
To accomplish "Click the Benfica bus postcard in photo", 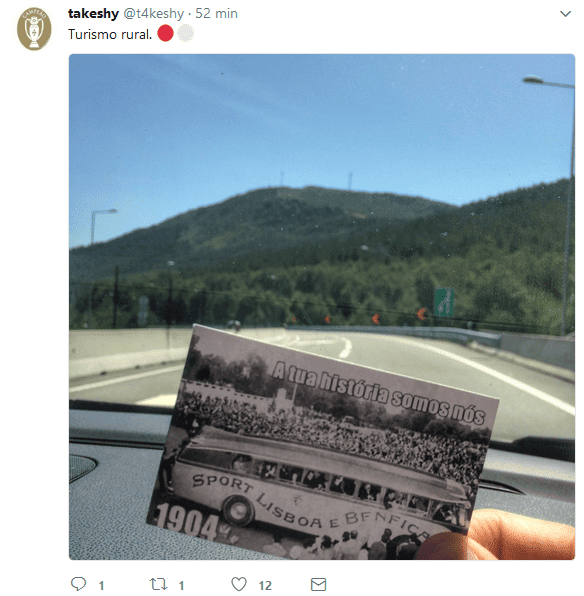I will pos(322,443).
